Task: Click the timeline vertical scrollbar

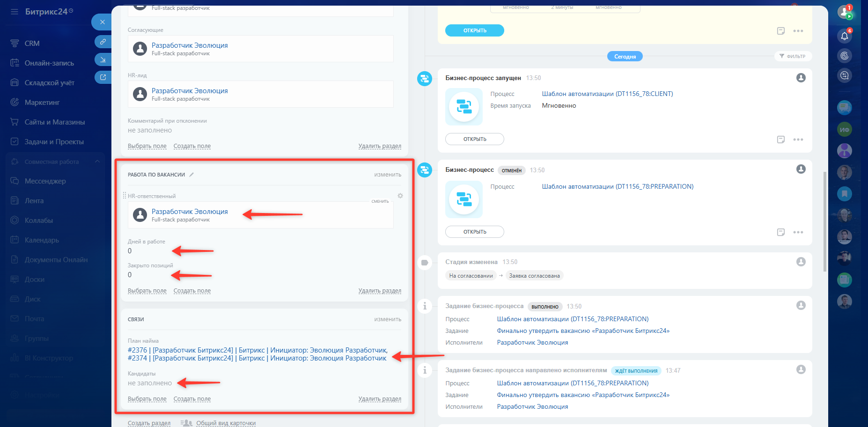Action: coord(825,222)
